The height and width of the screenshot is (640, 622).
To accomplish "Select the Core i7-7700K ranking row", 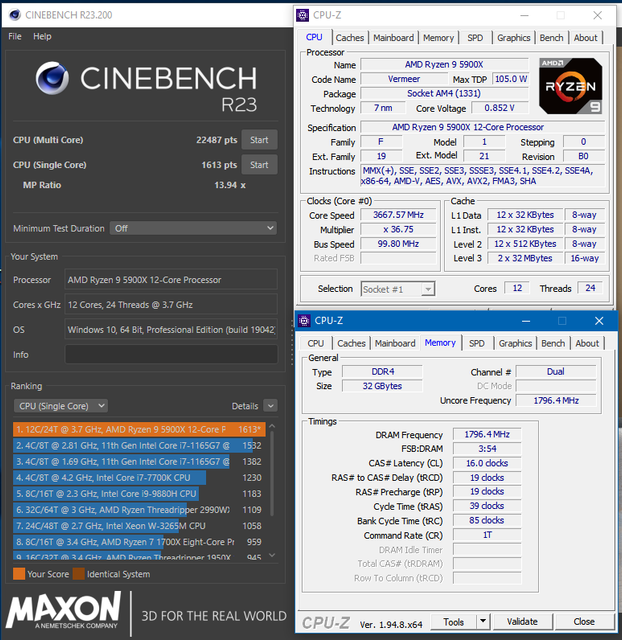I will pyautogui.click(x=139, y=478).
